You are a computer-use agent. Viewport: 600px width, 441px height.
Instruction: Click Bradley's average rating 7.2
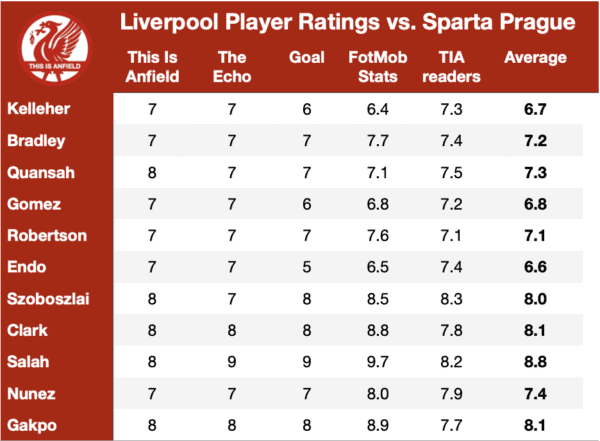click(x=535, y=141)
